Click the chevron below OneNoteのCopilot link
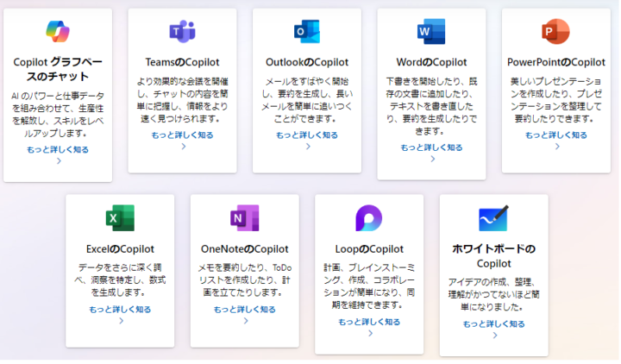This screenshot has width=621, height=364. point(245,320)
